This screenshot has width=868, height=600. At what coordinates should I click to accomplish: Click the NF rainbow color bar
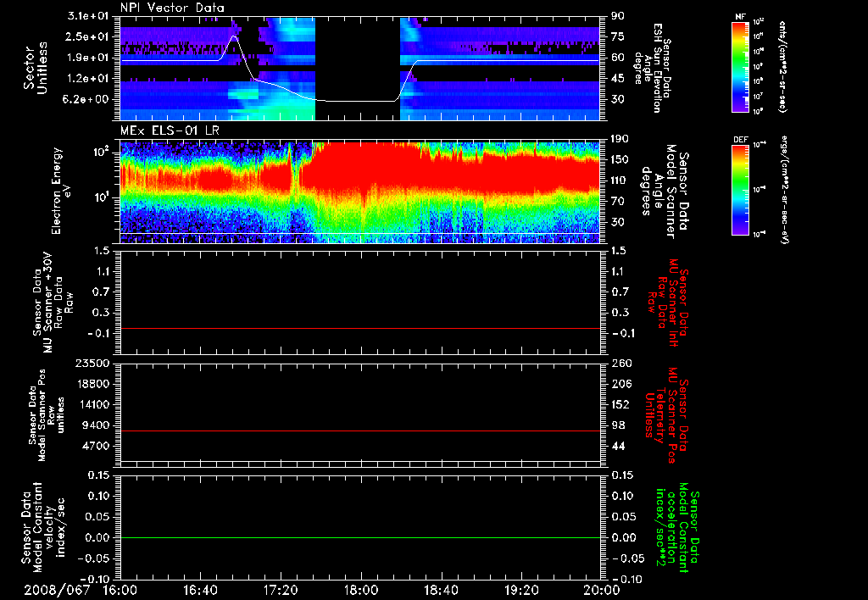click(x=739, y=66)
